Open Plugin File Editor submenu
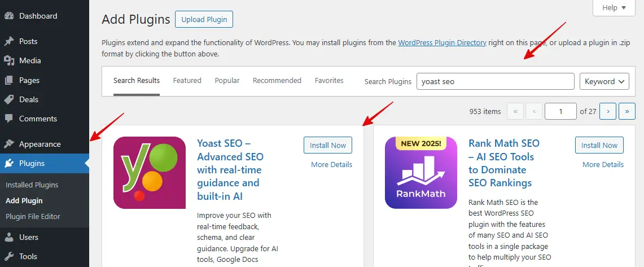 [33, 216]
